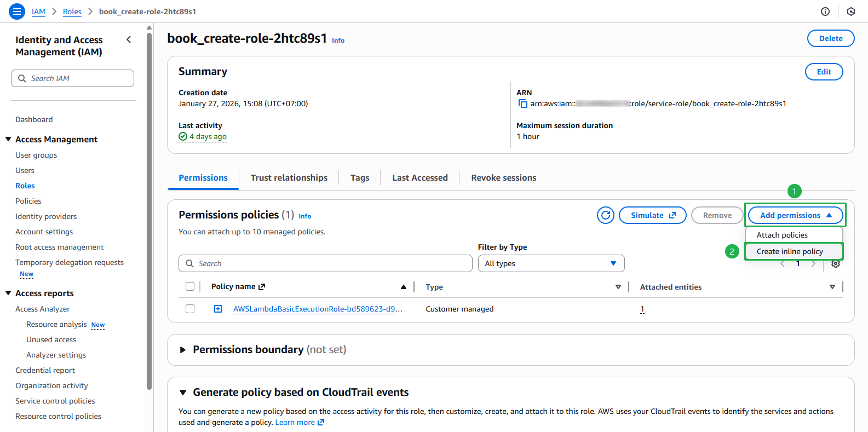The image size is (868, 432).
Task: Open Service control policies in the sidebar
Action: coord(55,401)
